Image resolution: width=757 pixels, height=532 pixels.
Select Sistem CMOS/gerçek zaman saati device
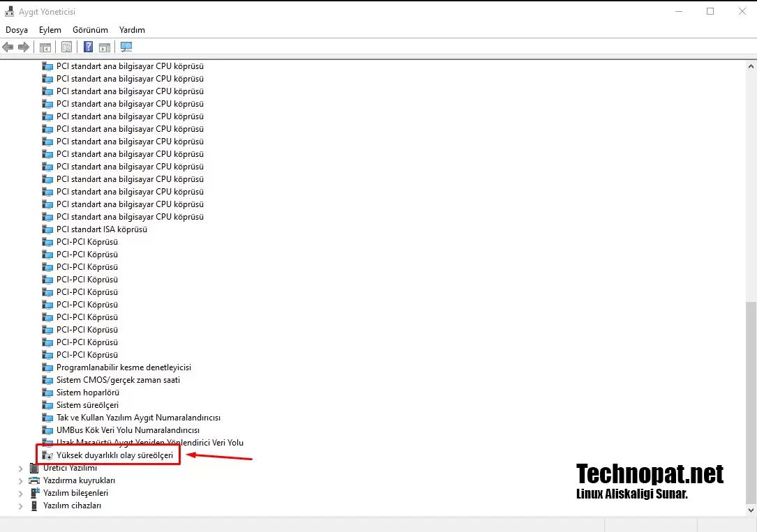118,380
